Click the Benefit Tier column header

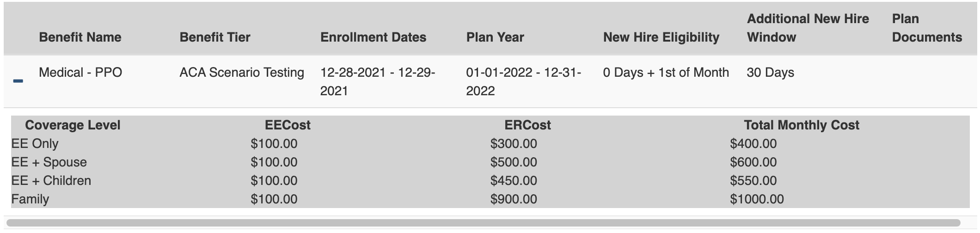click(x=215, y=37)
